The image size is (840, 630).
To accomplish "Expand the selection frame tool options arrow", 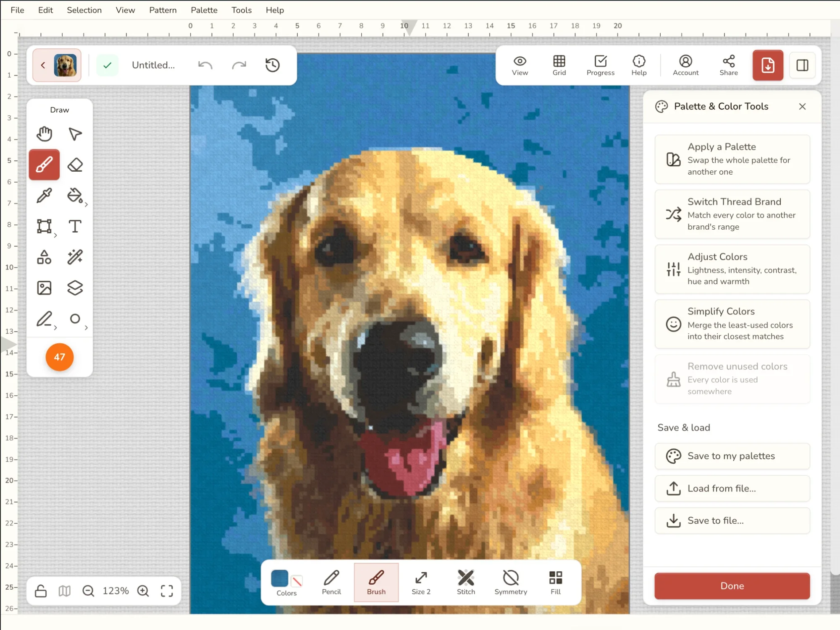I will 55,235.
